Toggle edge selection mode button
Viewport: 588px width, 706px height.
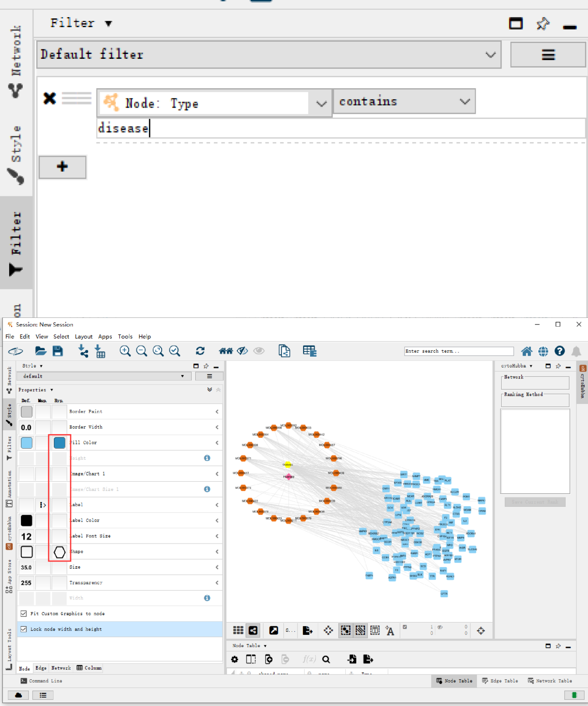[360, 630]
